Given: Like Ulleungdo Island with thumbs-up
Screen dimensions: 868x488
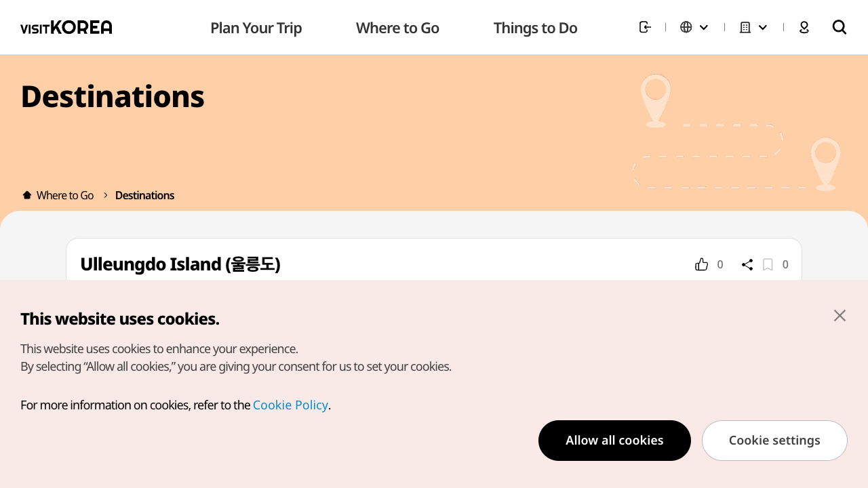Looking at the screenshot, I should pyautogui.click(x=702, y=264).
